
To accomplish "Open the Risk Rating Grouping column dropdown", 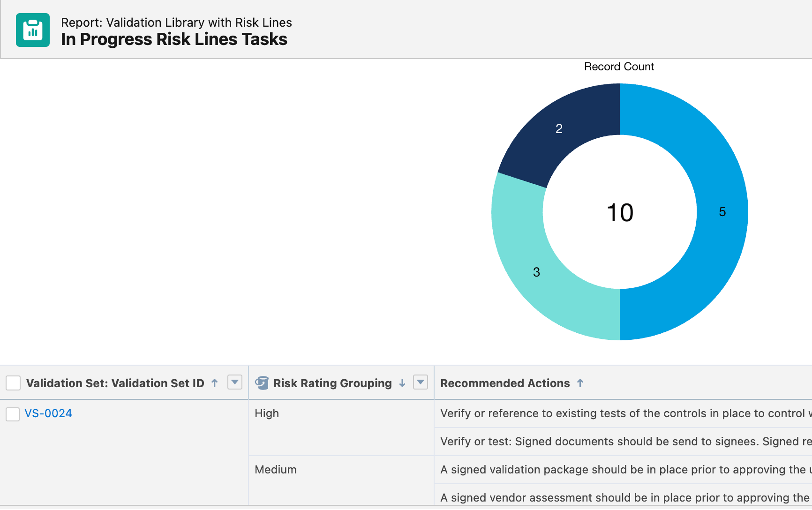I will coord(421,382).
